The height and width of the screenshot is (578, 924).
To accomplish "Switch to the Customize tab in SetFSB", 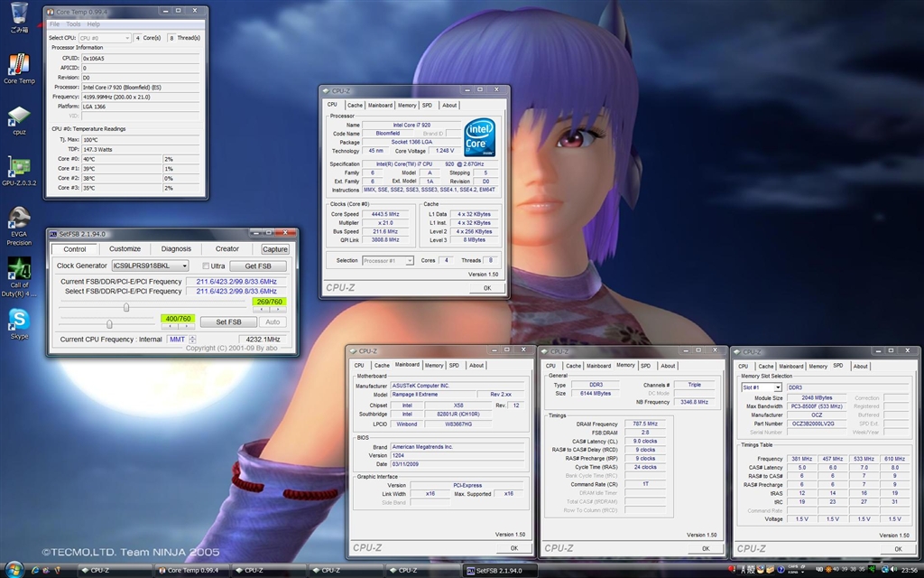I will (125, 249).
